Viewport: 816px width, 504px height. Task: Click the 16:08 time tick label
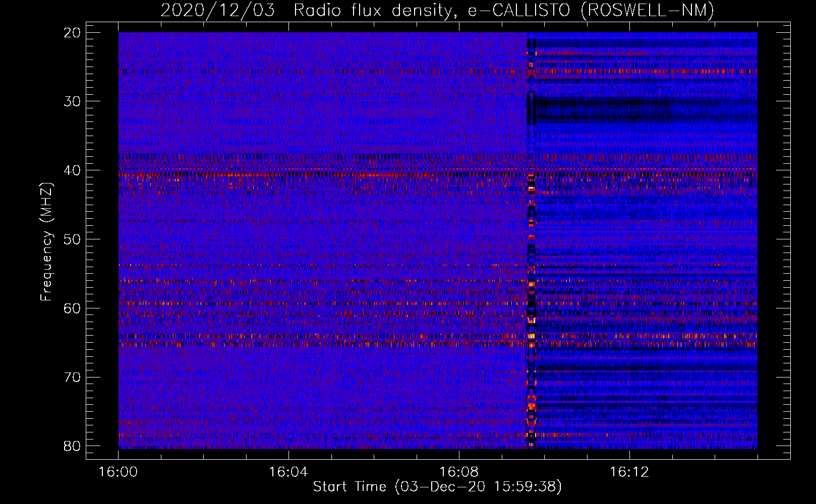pos(459,472)
